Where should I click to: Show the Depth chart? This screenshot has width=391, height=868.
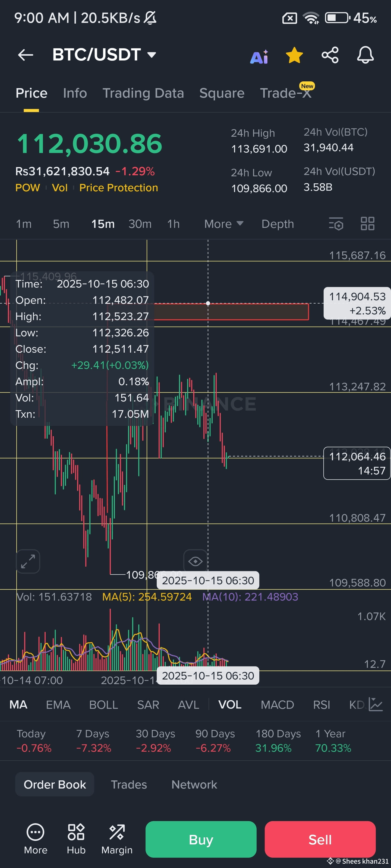coord(278,224)
